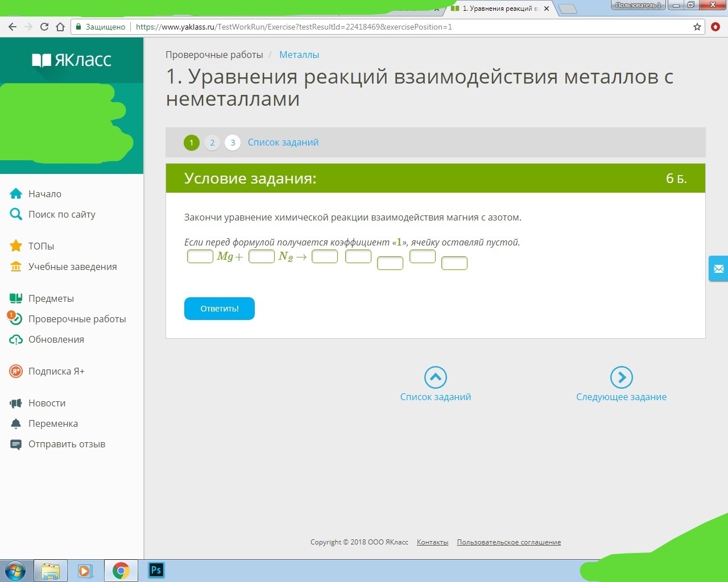Open Новости in the sidebar
Image resolution: width=728 pixels, height=582 pixels.
47,403
